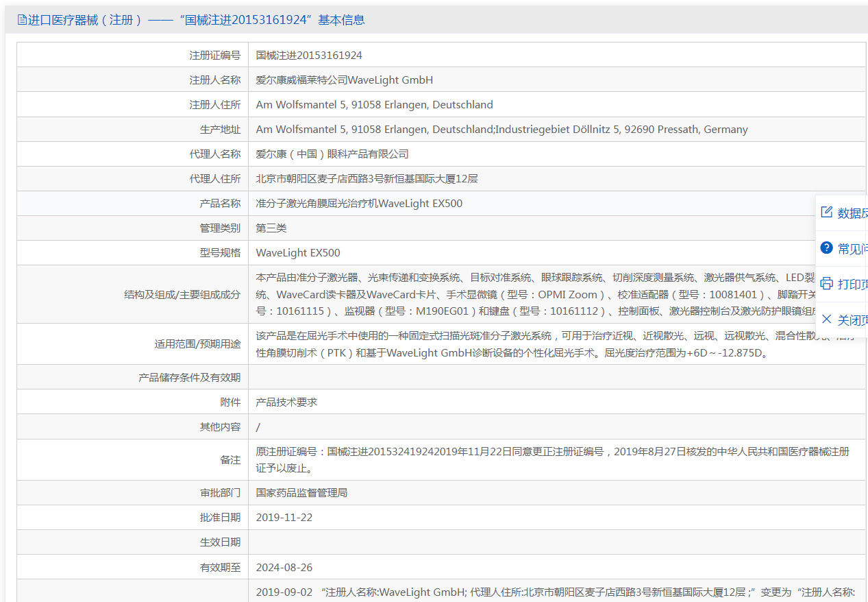Click the address value in the 注册人住所 row
868x602 pixels.
click(375, 105)
